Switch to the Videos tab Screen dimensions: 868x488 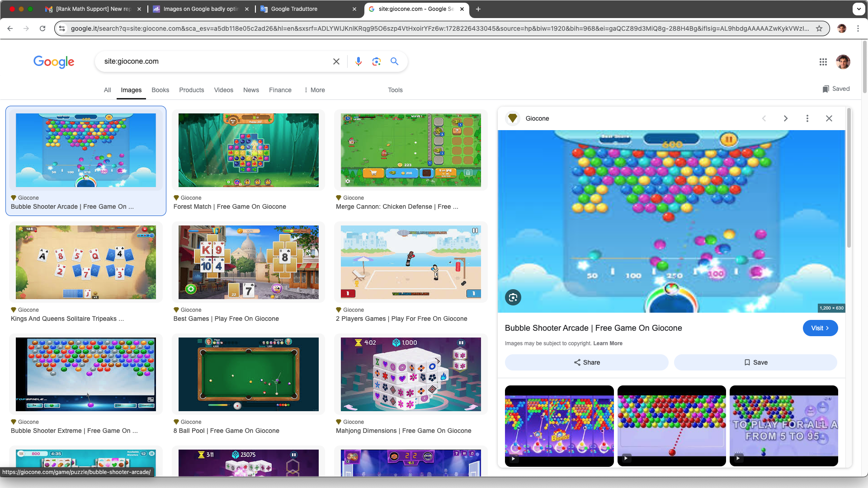(224, 90)
